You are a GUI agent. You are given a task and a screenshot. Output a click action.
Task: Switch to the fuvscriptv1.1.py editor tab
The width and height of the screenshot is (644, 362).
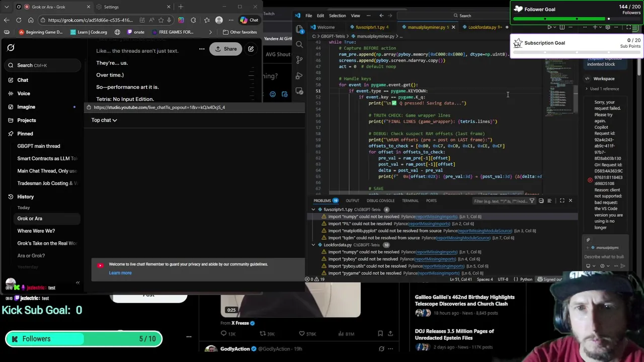coord(370,27)
